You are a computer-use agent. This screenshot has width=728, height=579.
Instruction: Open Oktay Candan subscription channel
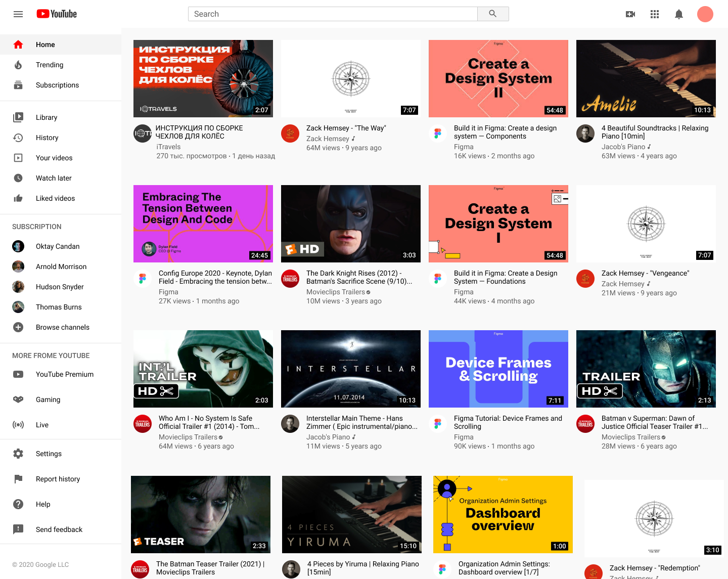tap(61, 246)
